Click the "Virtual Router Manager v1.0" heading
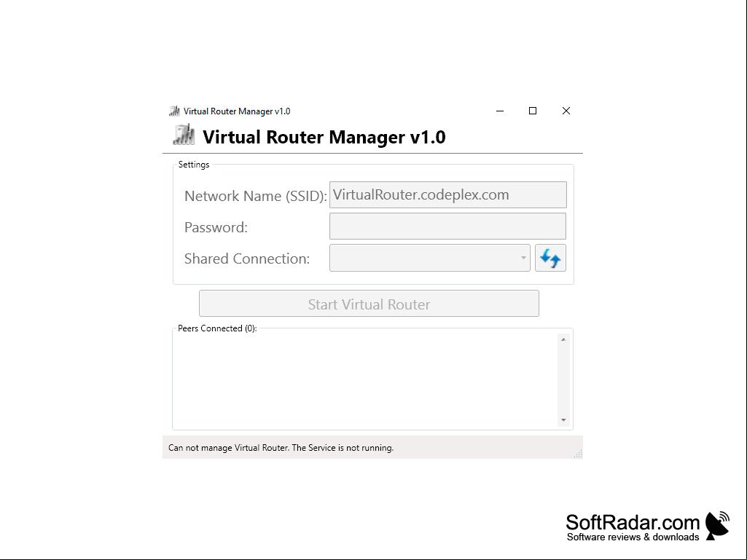747x560 pixels. (x=324, y=137)
